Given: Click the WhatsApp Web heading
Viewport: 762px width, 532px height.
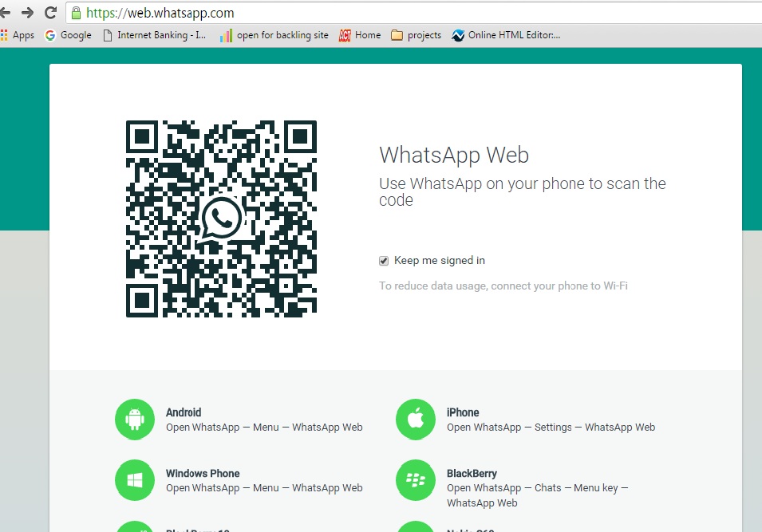Looking at the screenshot, I should point(454,156).
